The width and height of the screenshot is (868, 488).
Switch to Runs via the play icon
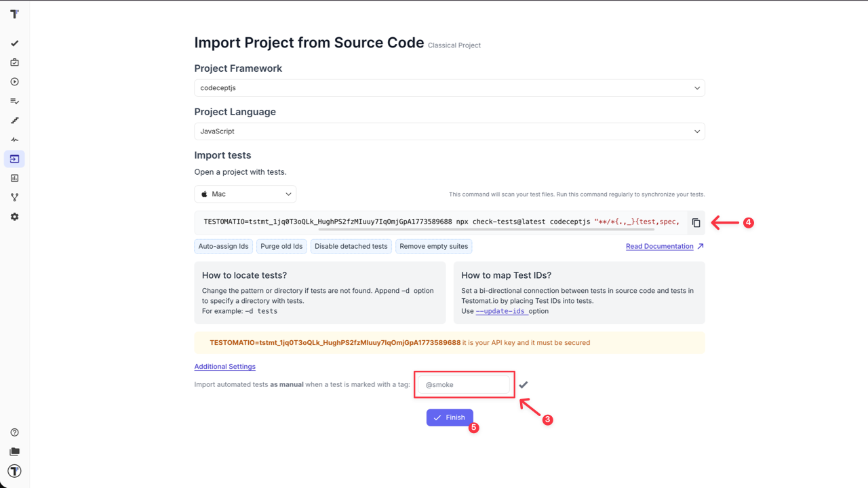pos(14,81)
